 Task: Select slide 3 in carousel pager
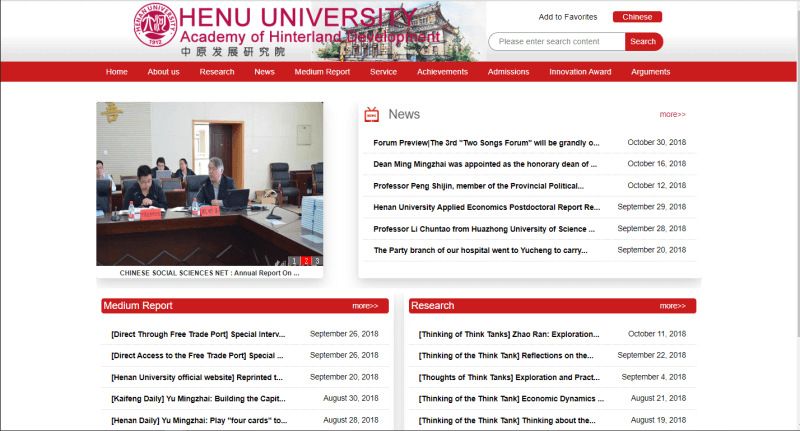(x=317, y=261)
